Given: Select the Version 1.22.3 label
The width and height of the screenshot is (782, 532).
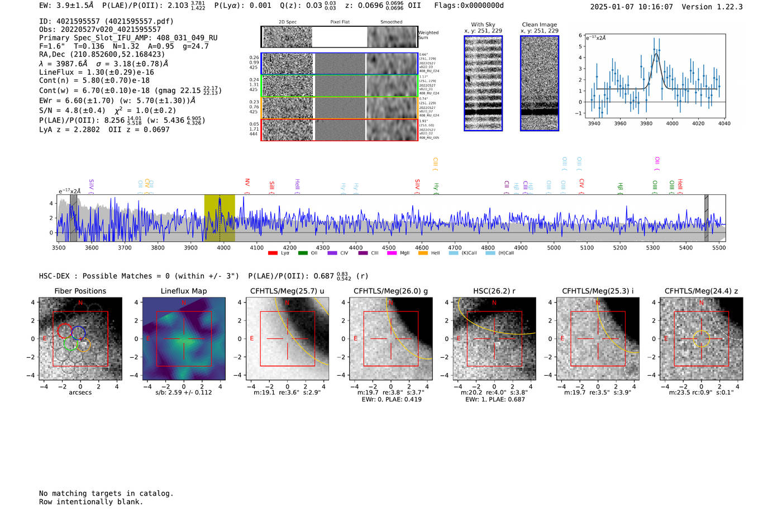Looking at the screenshot, I should coord(712,7).
